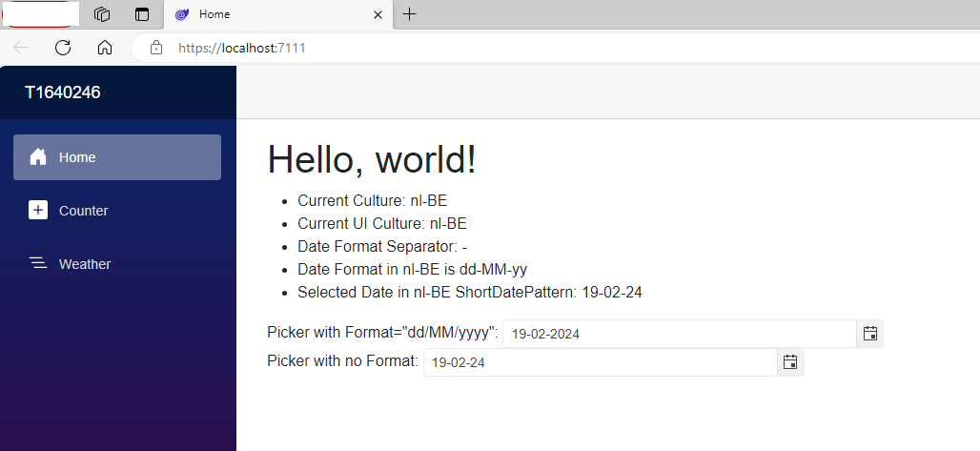This screenshot has height=451, width=980.
Task: Refresh the localhost page
Action: click(63, 48)
